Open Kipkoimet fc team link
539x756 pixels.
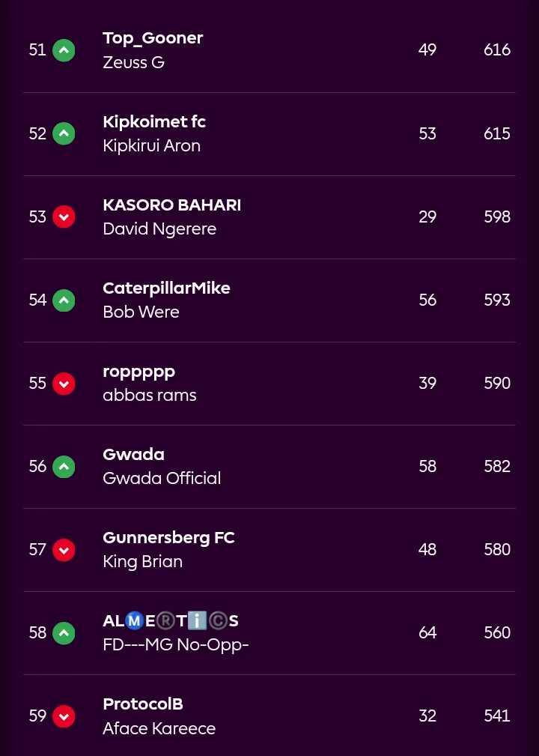[153, 121]
